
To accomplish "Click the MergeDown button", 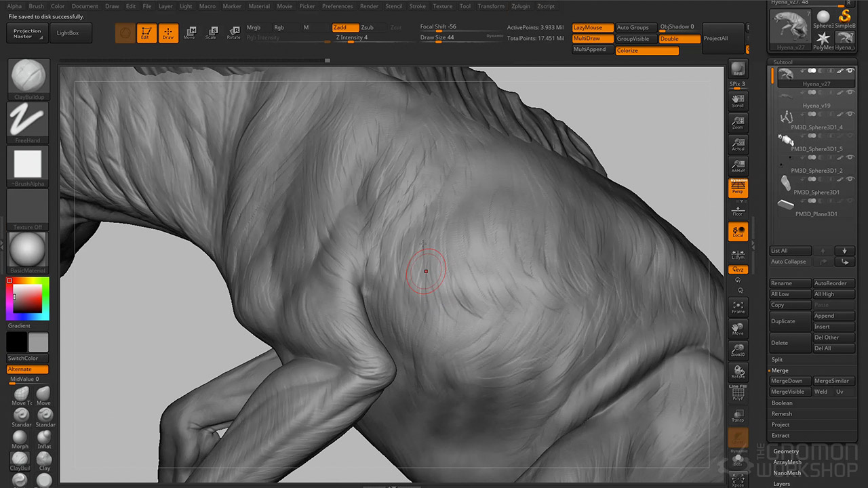I will [x=789, y=381].
